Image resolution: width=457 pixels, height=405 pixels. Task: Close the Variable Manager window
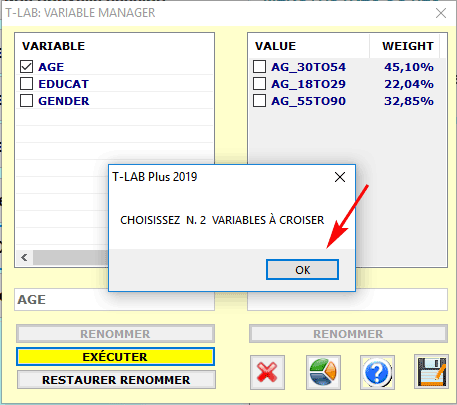click(x=441, y=13)
